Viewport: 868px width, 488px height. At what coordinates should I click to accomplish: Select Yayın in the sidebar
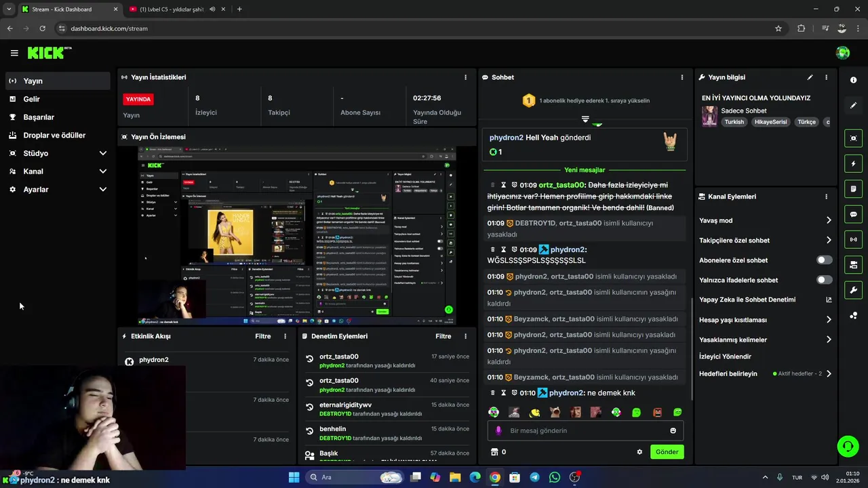point(57,81)
